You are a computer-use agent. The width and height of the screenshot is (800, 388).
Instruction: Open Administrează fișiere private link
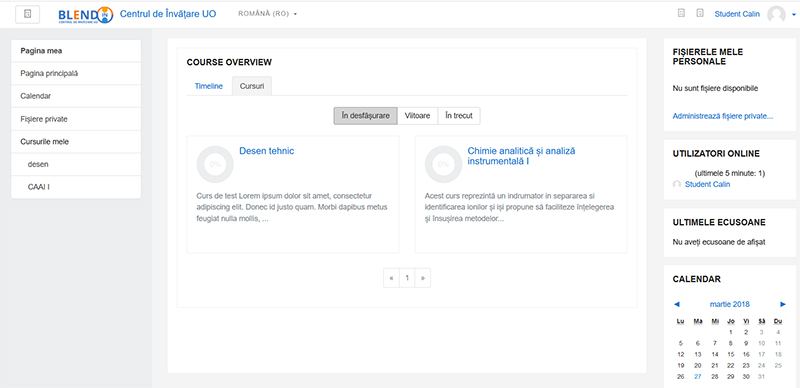coord(723,116)
